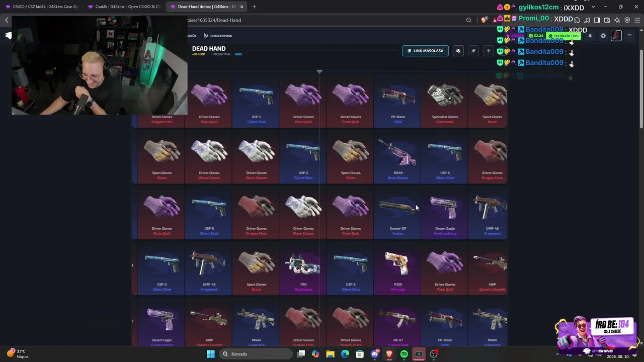
Task: Open Discord from the taskbar
Action: tap(374, 354)
